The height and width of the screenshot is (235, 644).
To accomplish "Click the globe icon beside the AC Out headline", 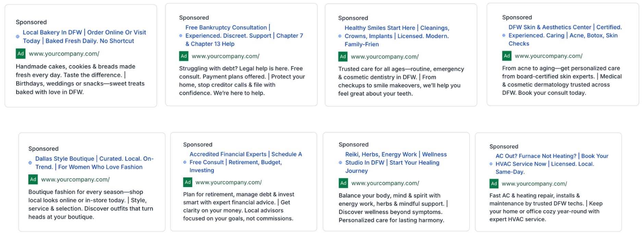I will (491, 164).
